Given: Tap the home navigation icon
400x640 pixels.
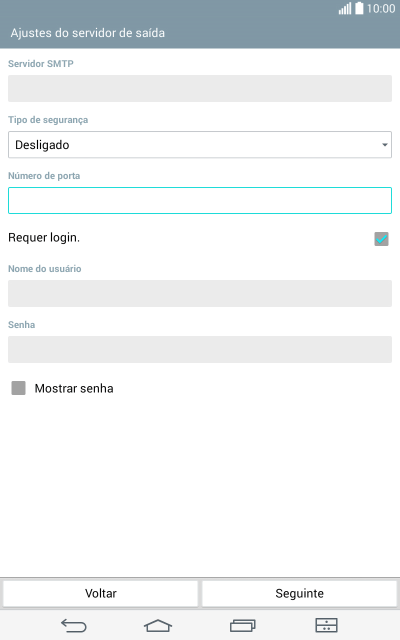Looking at the screenshot, I should coord(158,625).
